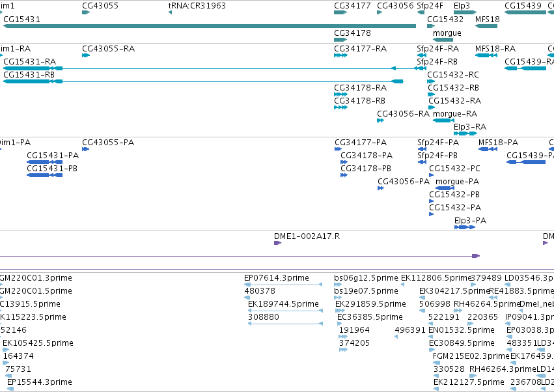This screenshot has width=554, height=392.
Task: Select the EC30849.5prime EST label
Action: (x=462, y=343)
